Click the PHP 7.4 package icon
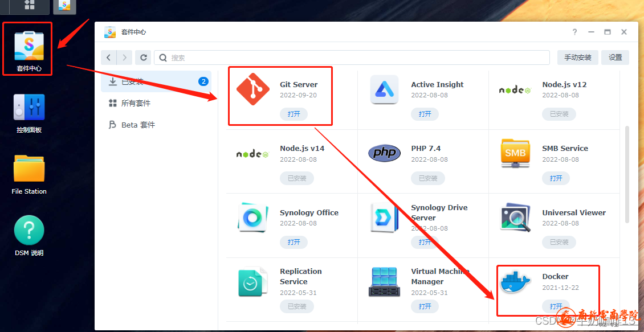Screen dimensions: 644x332 point(384,154)
